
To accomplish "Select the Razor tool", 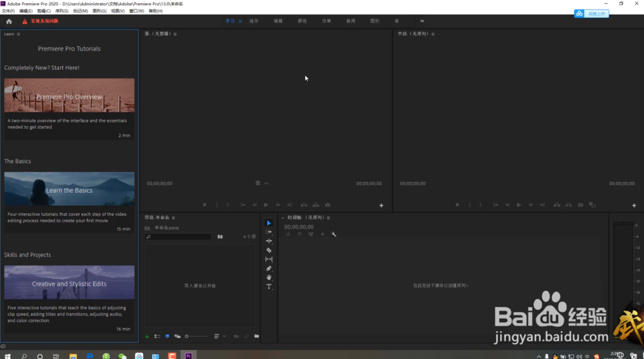I will (x=269, y=250).
